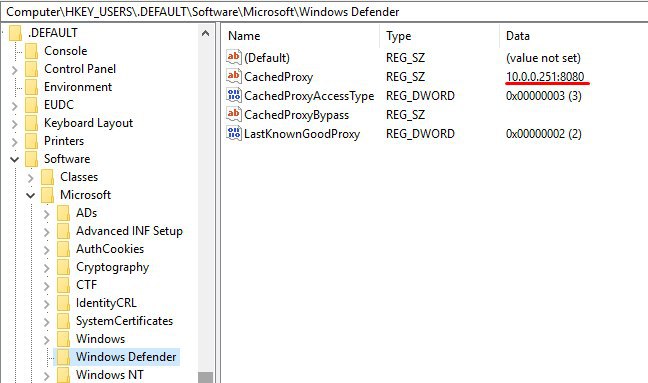
Task: Click the string icon beside CachedProxyBypass
Action: (x=233, y=114)
